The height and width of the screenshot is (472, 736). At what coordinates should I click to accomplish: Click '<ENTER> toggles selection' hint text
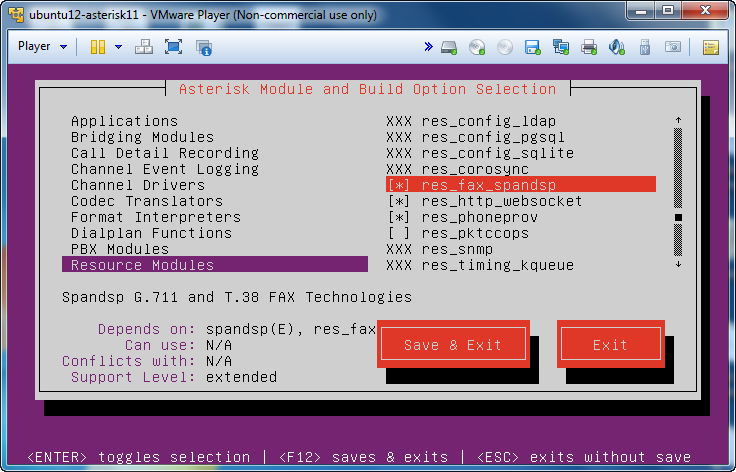[138, 457]
